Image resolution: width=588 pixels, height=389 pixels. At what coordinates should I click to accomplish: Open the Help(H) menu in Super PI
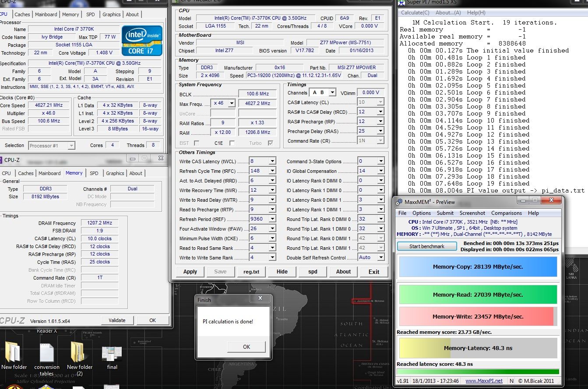pyautogui.click(x=476, y=13)
